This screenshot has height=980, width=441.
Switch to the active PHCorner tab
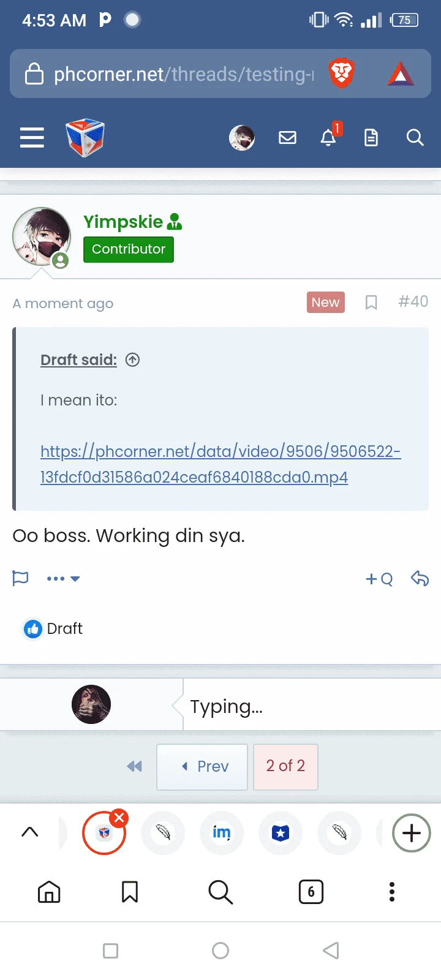pyautogui.click(x=104, y=833)
